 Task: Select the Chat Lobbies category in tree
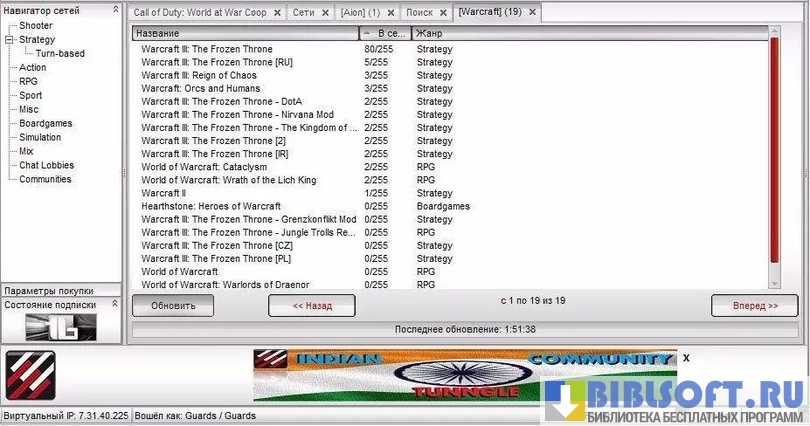pyautogui.click(x=46, y=165)
